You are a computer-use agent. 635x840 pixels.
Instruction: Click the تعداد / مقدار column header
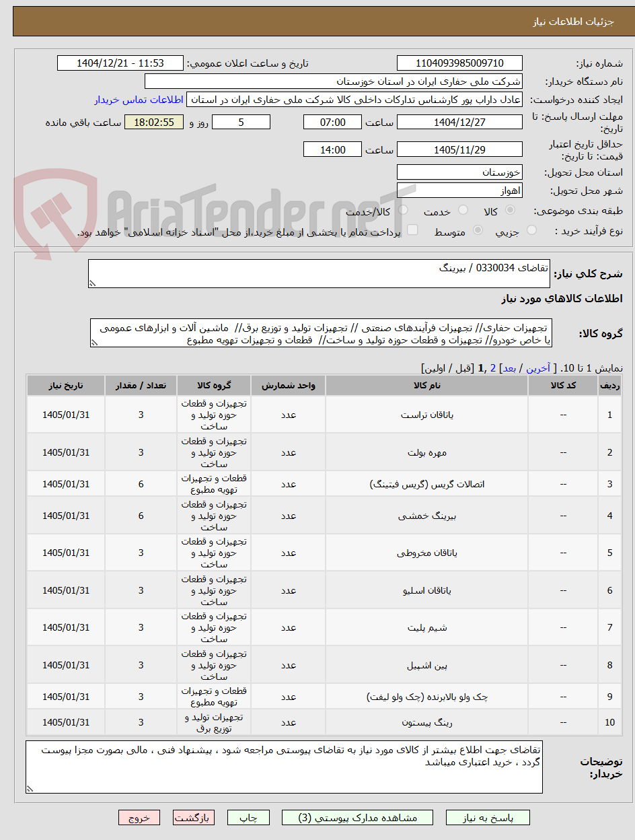point(141,385)
